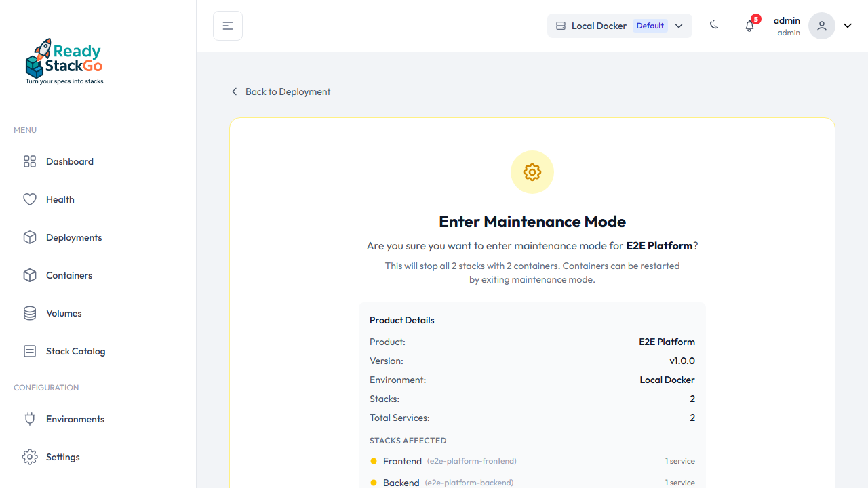Click the ReadyStackGo logo

pos(64,61)
